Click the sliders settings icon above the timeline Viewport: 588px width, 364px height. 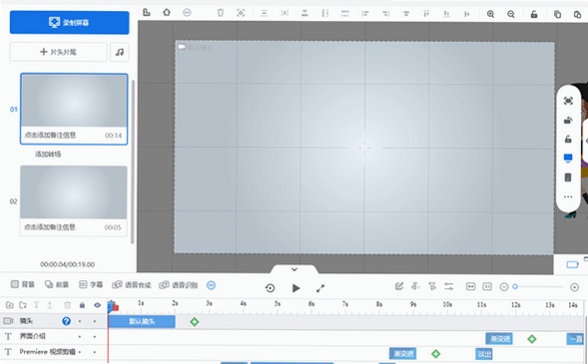click(448, 286)
